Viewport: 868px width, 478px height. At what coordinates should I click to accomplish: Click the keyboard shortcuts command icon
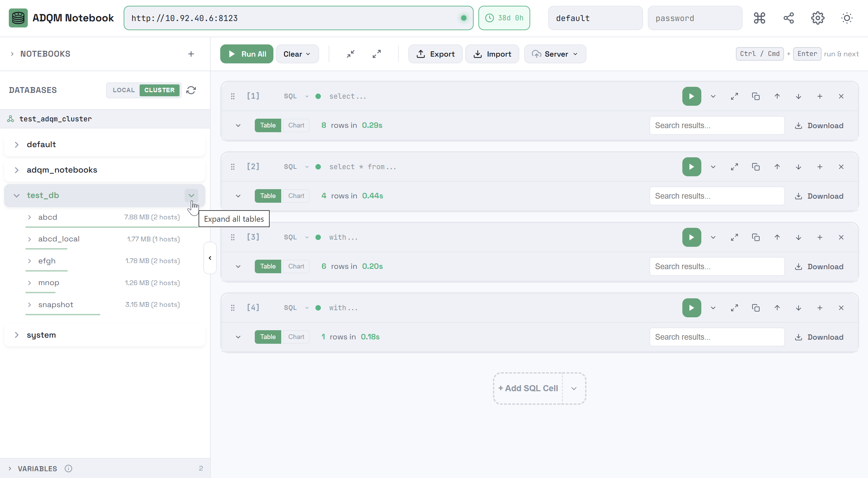(x=759, y=18)
